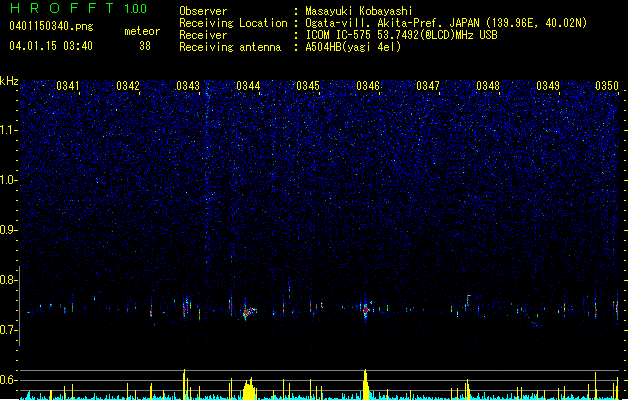The width and height of the screenshot is (629, 400).
Task: Click the 0.9 kHz frequency tick label
Action: point(9,230)
